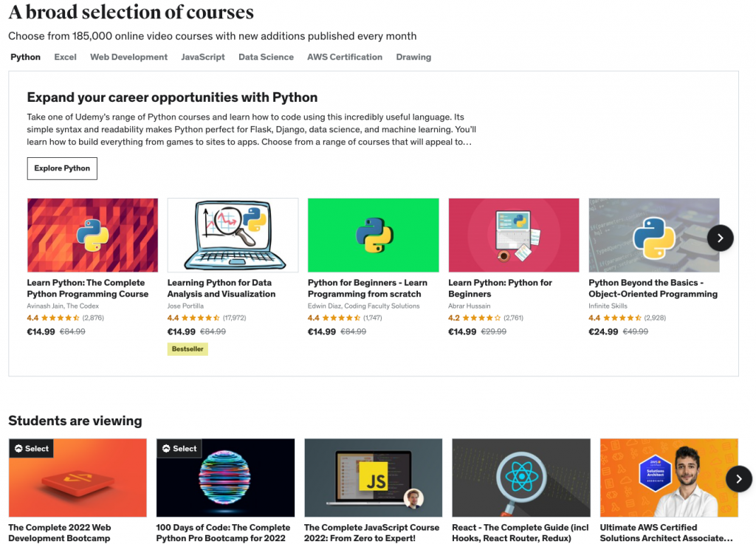Click the struck-through €29.99 original price
756x544 pixels.
[494, 331]
